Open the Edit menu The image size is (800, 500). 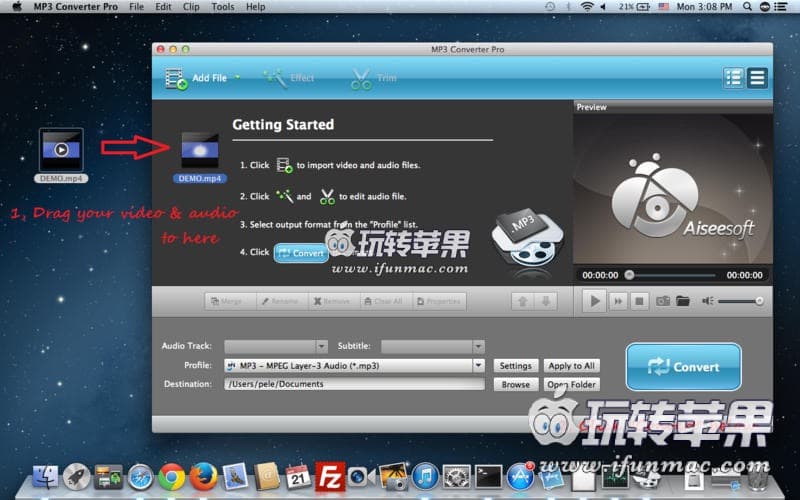click(x=163, y=7)
